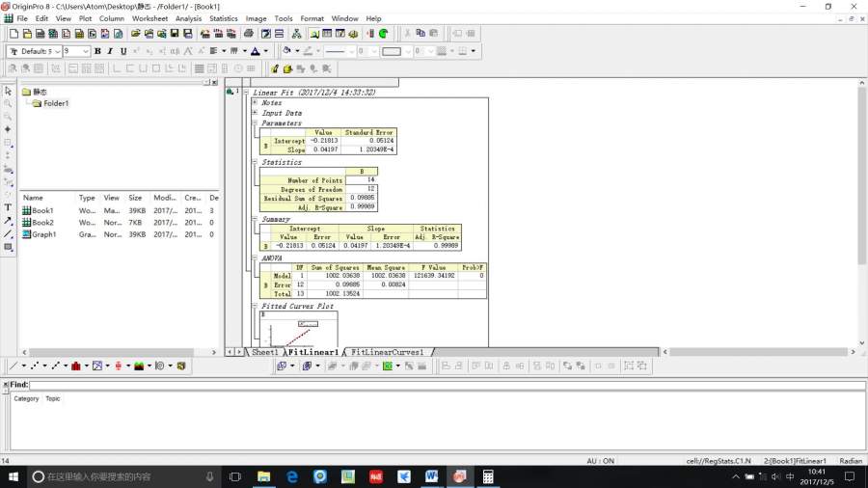Open the Windows Calculator from taskbar
Viewport: 868px width, 488px height.
coord(488,476)
